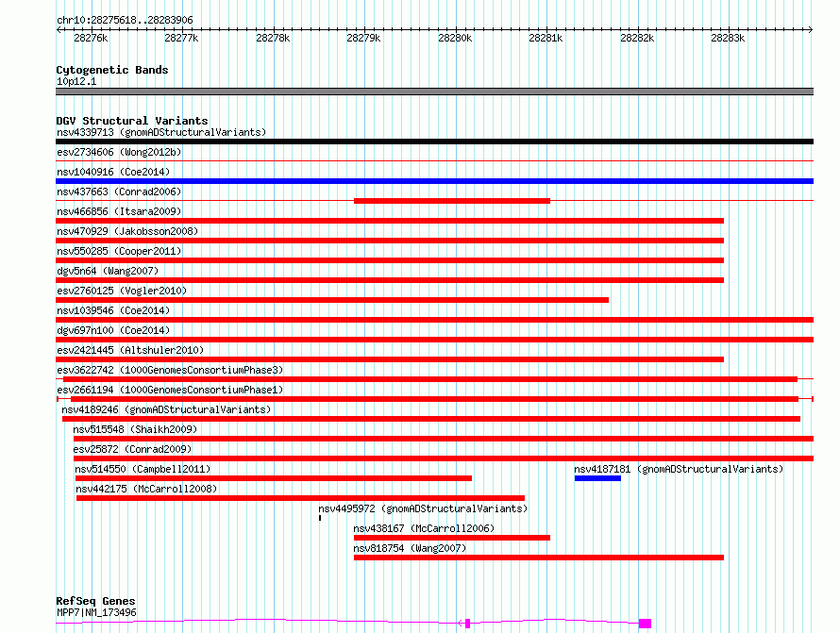The height and width of the screenshot is (633, 840).
Task: Open the nsv515548 (Shaikh2009) label
Action: click(135, 429)
